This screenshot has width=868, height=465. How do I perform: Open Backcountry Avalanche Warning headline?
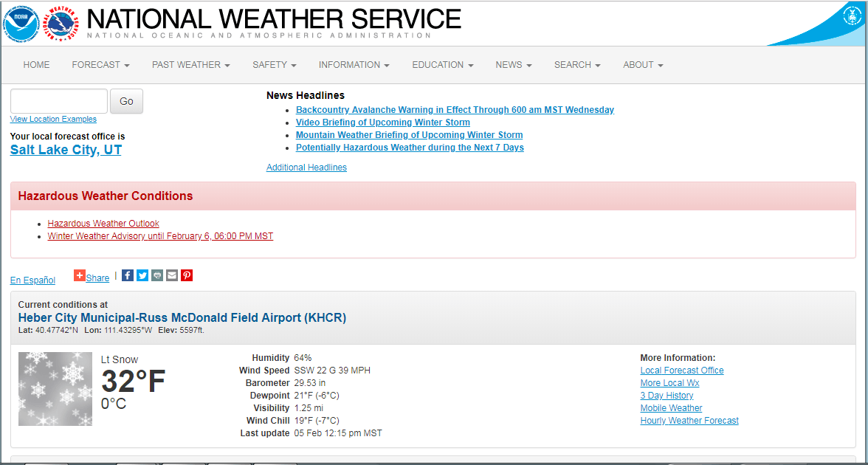coord(455,110)
